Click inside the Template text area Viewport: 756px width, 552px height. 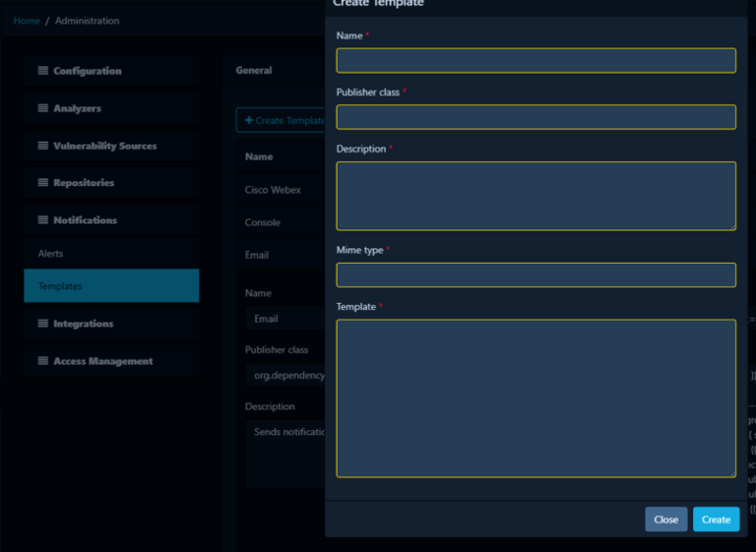tap(536, 399)
